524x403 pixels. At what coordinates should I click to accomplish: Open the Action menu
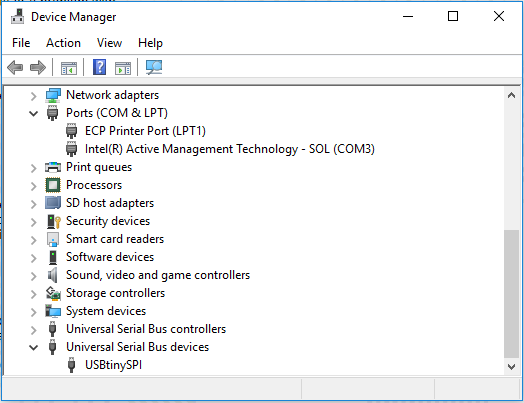click(x=63, y=43)
